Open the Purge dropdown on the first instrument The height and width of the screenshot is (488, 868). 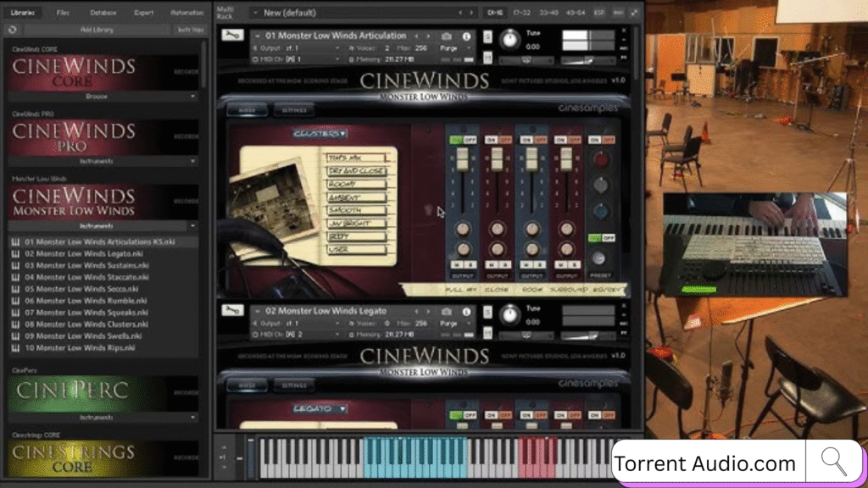point(457,48)
